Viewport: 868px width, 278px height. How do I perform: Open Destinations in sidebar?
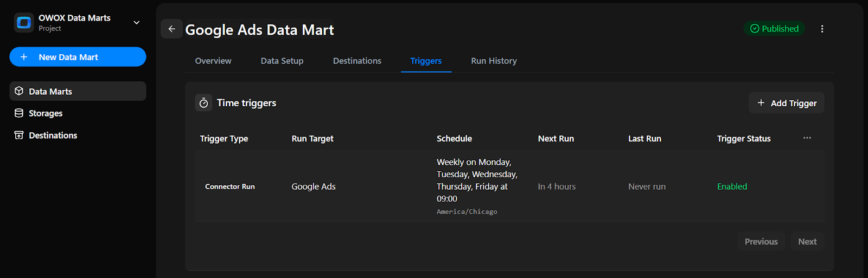(78, 135)
